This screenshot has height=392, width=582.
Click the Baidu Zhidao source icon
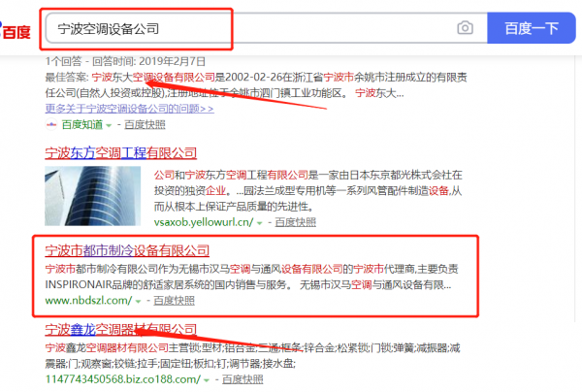[x=51, y=125]
